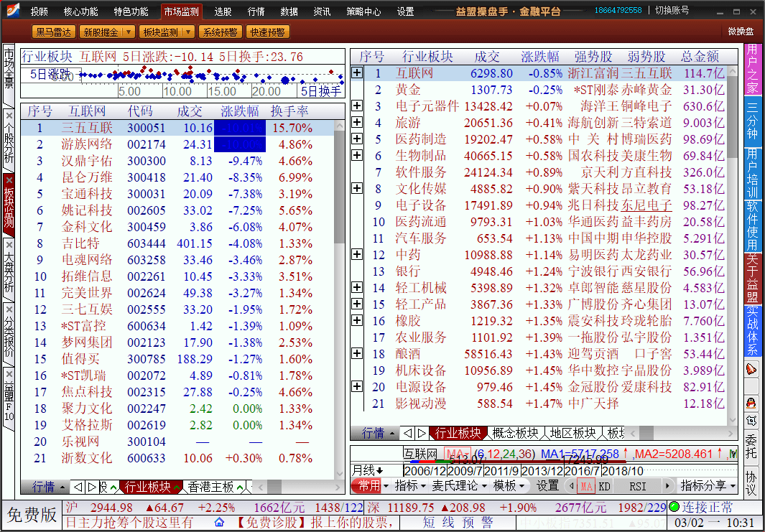The width and height of the screenshot is (765, 532).
Task: Close the 个股分析 side tab
Action: tap(9, 116)
